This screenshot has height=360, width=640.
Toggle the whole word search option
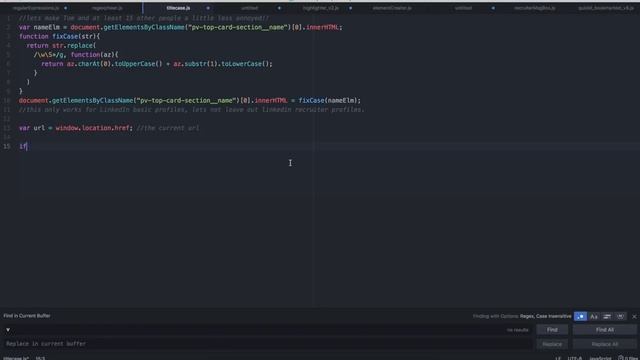point(620,316)
